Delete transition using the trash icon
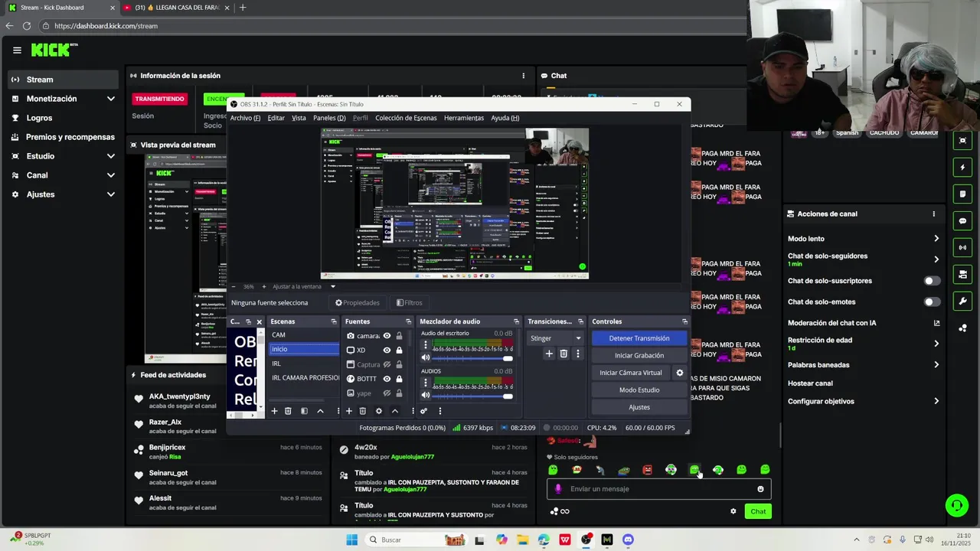The height and width of the screenshot is (551, 980). tap(563, 354)
